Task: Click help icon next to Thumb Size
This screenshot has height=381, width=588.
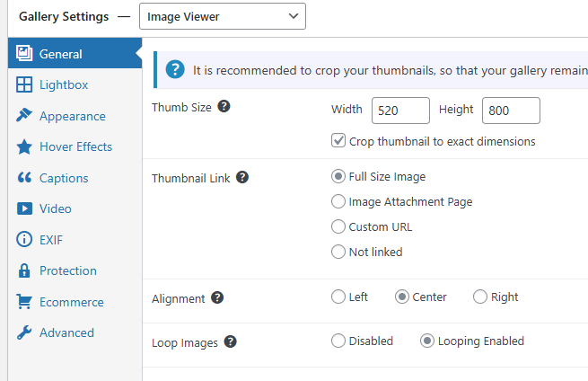Action: 224,106
